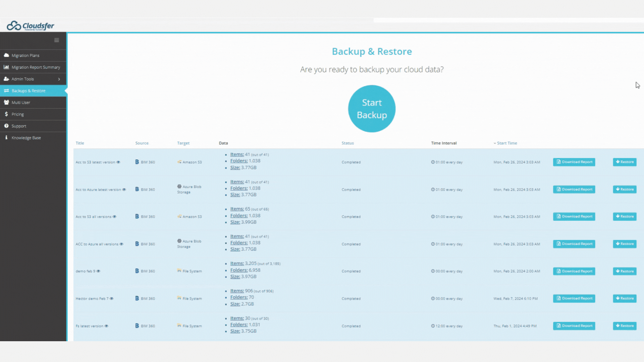The height and width of the screenshot is (362, 644).
Task: Expand the Admin Tools submenu chevron
Action: [x=59, y=79]
